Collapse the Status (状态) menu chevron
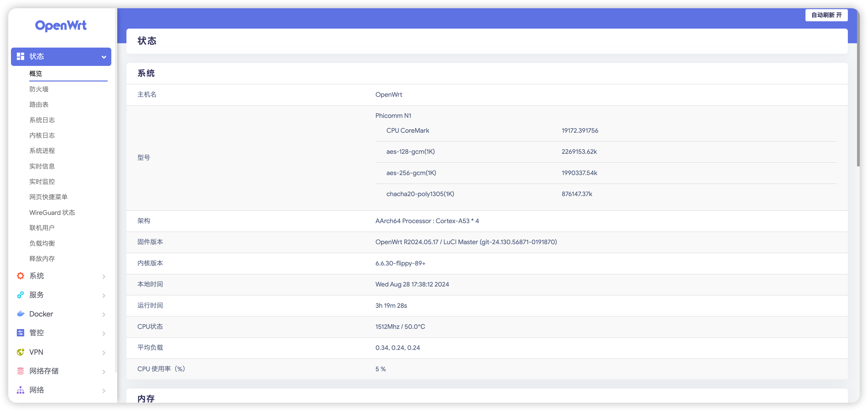This screenshot has width=868, height=411. pos(104,57)
